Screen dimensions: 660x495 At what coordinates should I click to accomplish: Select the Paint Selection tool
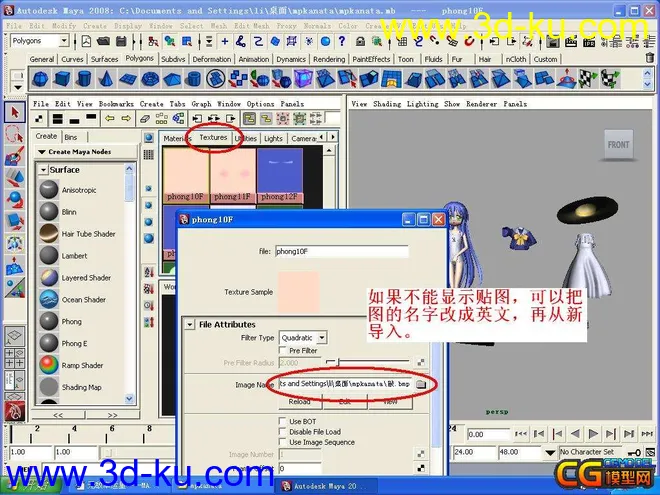coord(15,156)
